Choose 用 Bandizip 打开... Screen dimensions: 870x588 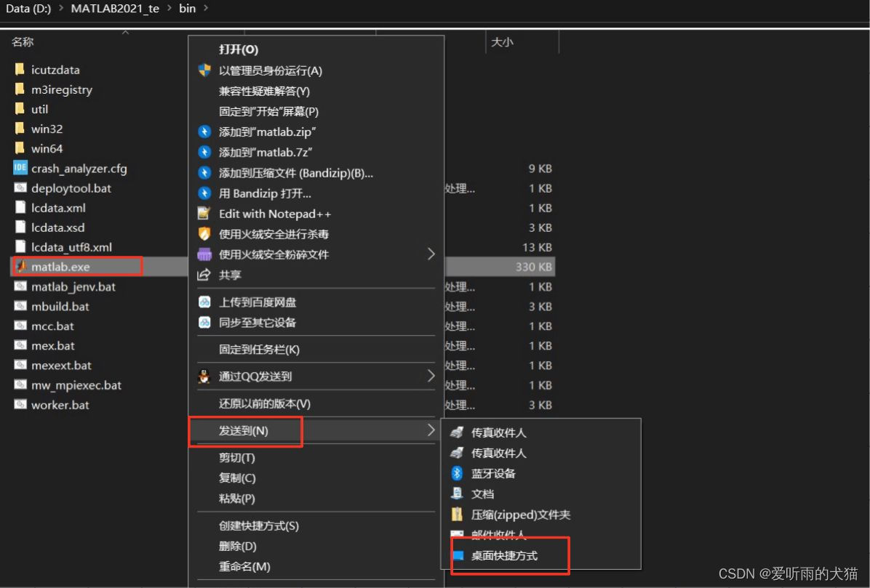click(265, 193)
